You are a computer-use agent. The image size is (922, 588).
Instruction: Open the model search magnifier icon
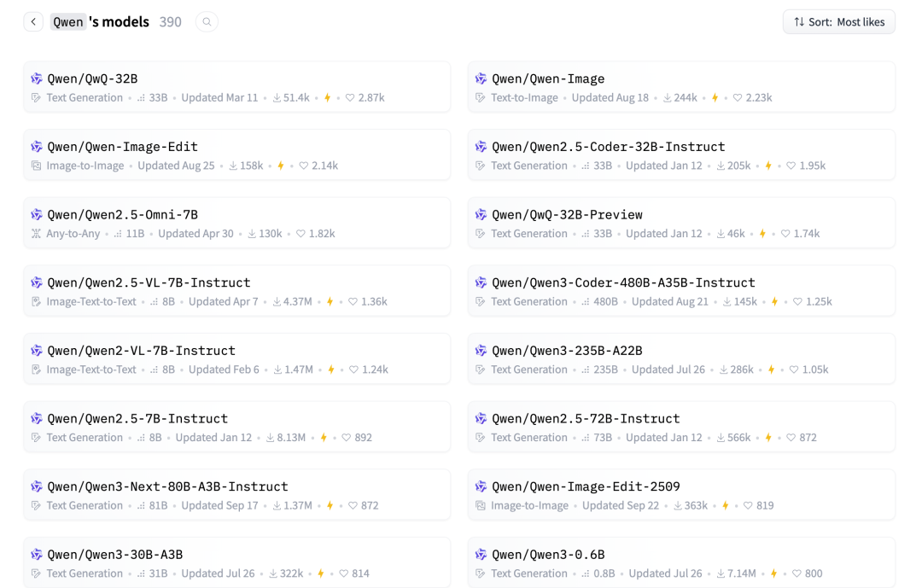tap(207, 21)
